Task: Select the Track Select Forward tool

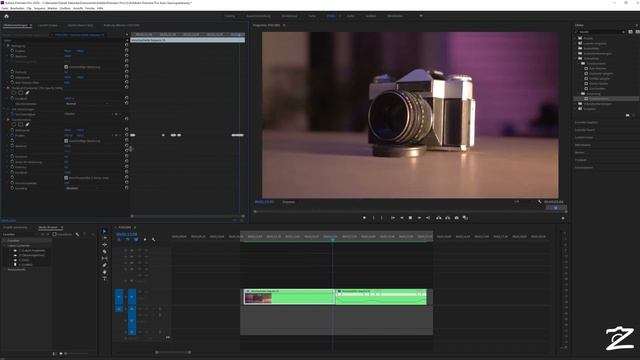Action: [x=104, y=238]
